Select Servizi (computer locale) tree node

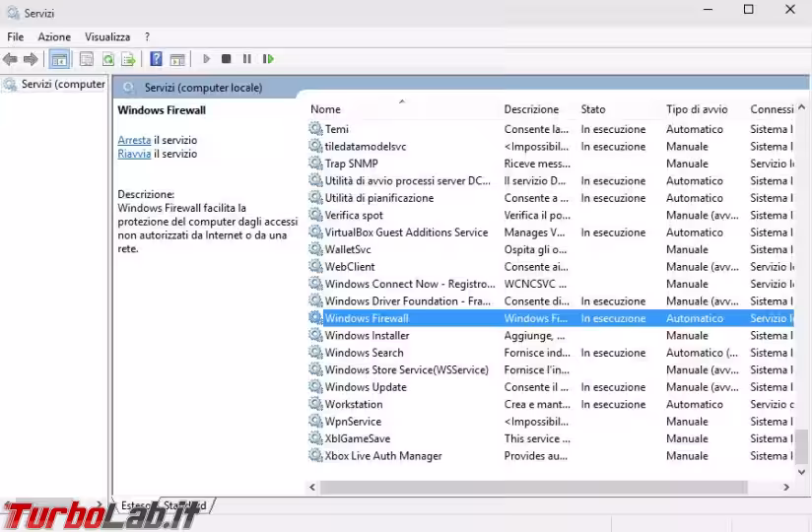pyautogui.click(x=63, y=85)
